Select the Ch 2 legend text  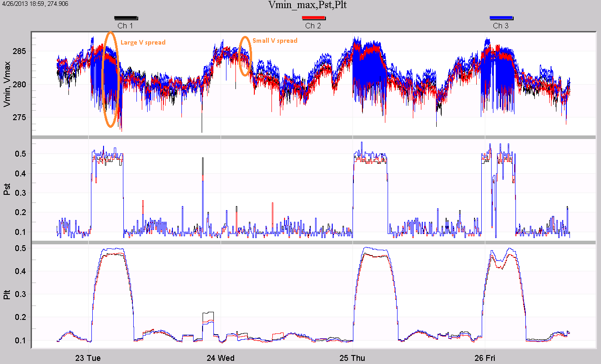tap(313, 26)
